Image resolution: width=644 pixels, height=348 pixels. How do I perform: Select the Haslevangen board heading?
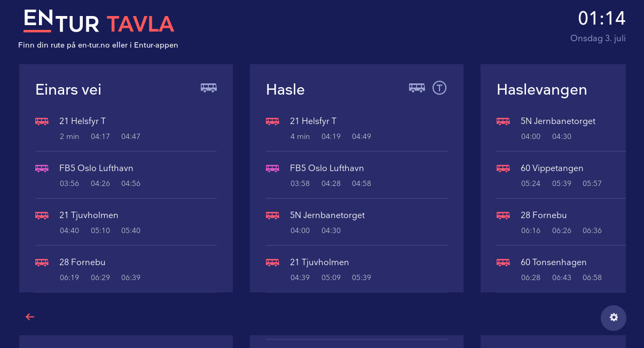pos(541,90)
